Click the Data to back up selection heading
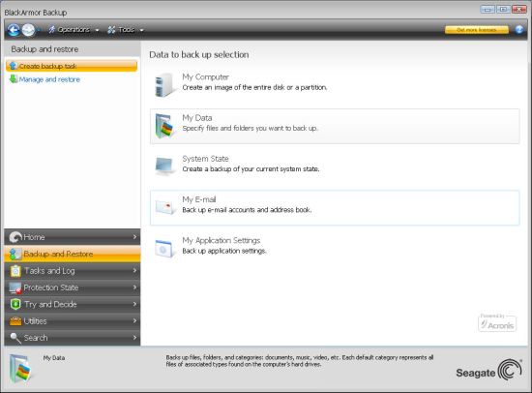The height and width of the screenshot is (393, 532). coord(199,54)
